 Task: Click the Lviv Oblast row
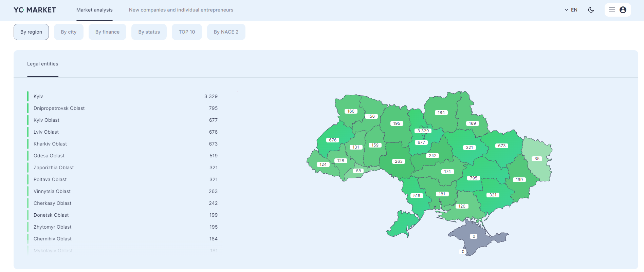point(123,132)
